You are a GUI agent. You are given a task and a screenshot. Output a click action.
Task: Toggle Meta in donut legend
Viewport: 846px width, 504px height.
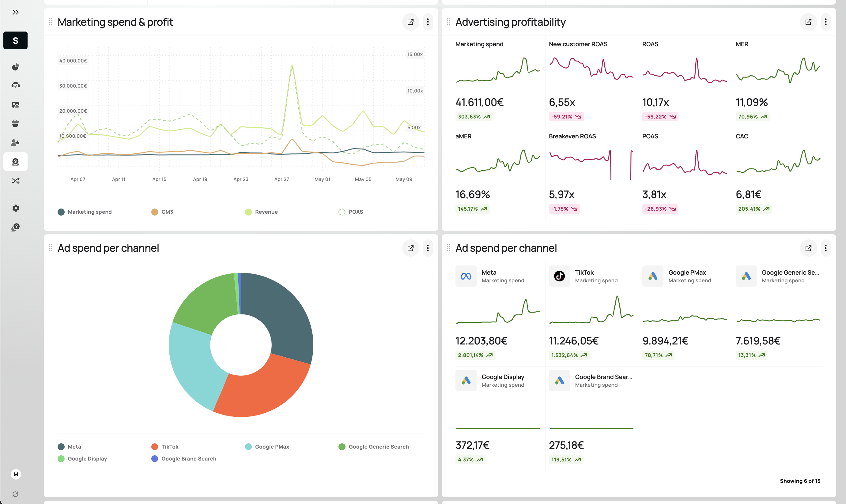(x=69, y=447)
